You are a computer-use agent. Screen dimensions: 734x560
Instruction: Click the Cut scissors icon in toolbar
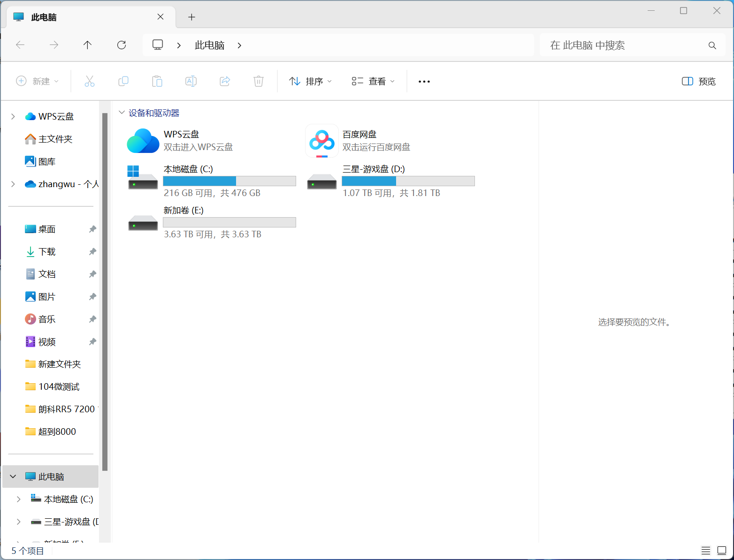pos(90,81)
